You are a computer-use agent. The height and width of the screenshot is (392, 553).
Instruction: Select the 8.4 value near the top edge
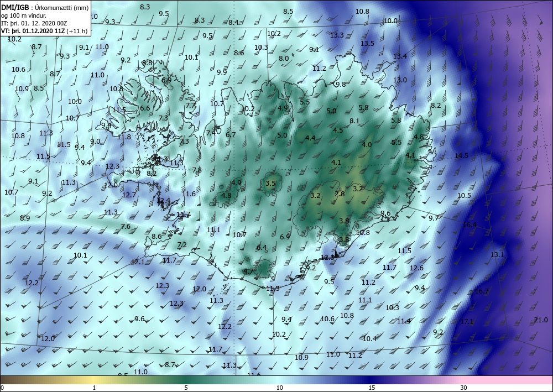[x=233, y=23]
